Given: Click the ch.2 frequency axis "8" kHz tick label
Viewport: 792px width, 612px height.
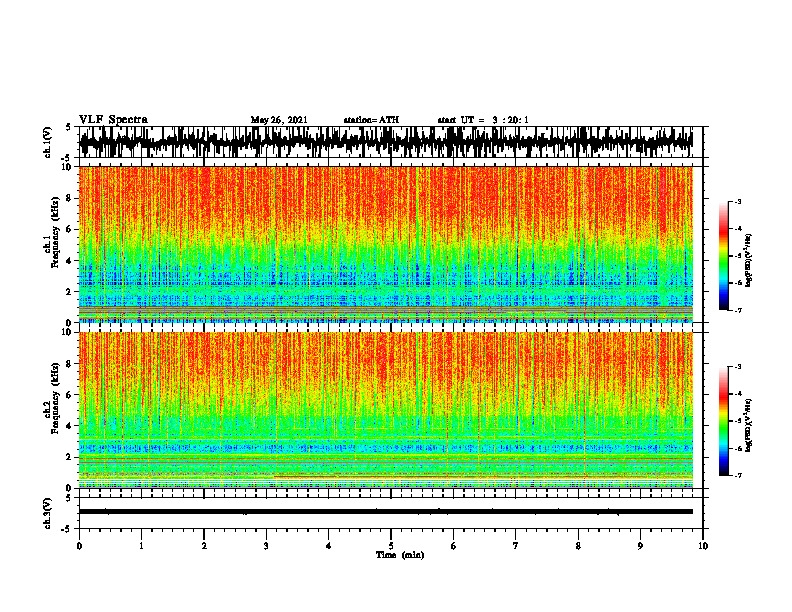Looking at the screenshot, I should tap(69, 363).
